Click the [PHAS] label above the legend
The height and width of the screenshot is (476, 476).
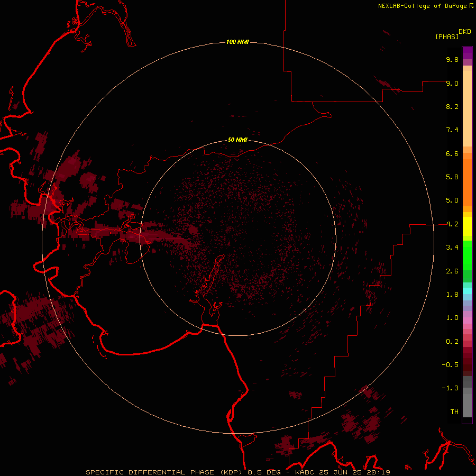tap(447, 37)
